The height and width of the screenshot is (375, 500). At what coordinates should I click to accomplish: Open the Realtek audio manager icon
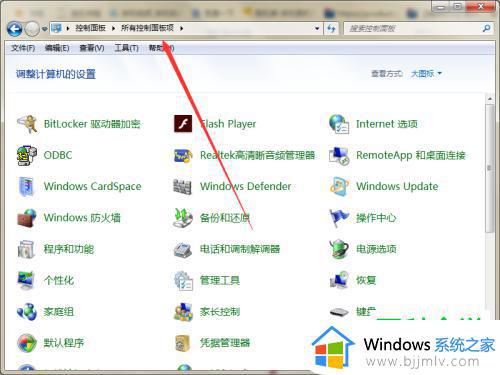[183, 155]
